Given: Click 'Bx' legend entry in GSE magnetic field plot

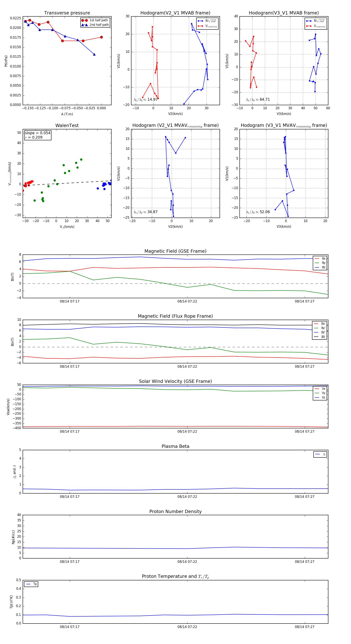Looking at the screenshot, I should [320, 259].
